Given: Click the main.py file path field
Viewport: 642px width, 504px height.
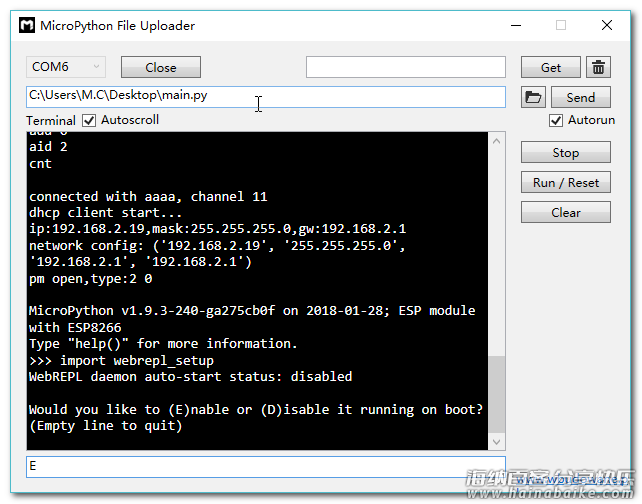Looking at the screenshot, I should (266, 97).
